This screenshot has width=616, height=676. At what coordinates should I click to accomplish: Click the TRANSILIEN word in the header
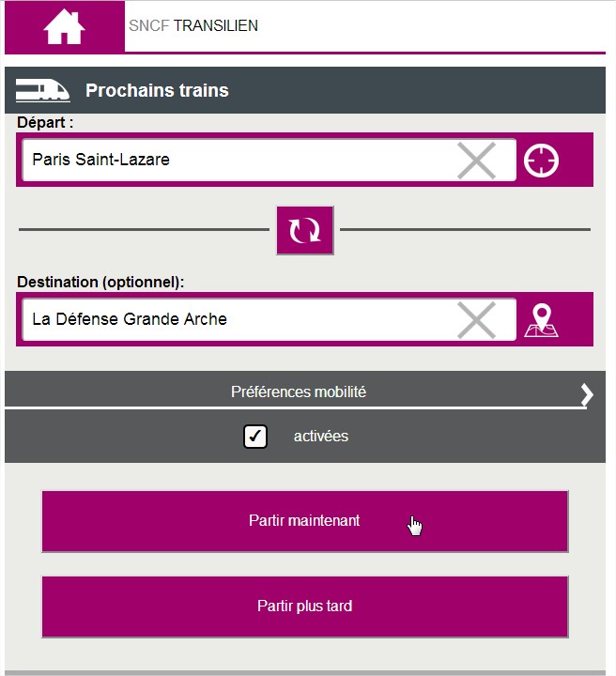coord(216,26)
